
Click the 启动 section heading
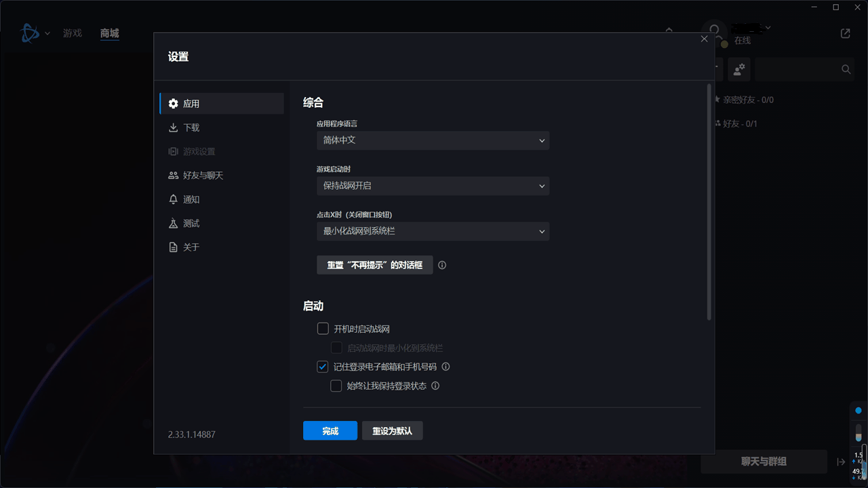[x=313, y=306]
